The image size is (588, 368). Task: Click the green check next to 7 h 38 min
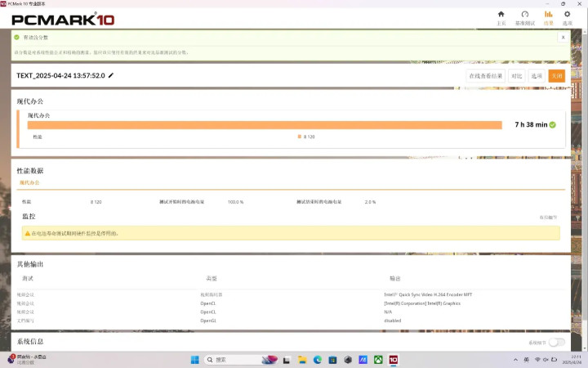pyautogui.click(x=552, y=124)
